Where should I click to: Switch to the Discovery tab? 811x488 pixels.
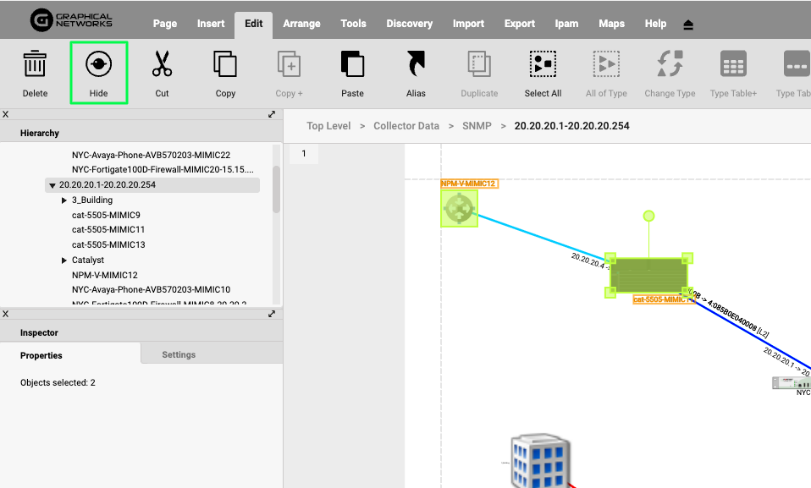point(409,23)
